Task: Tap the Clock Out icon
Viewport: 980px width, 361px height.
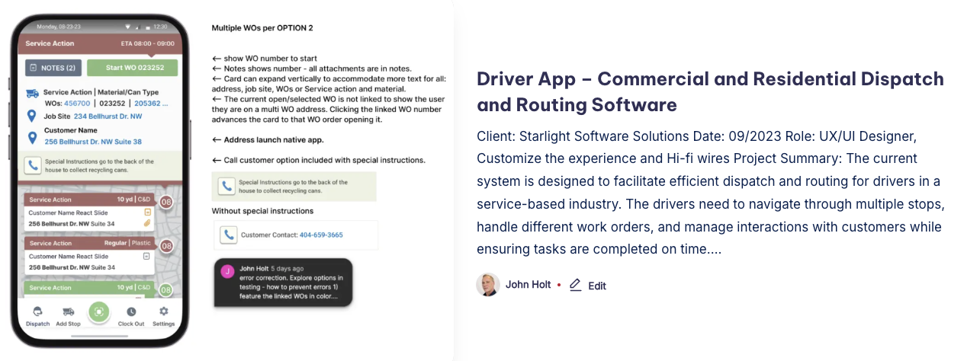Action: pos(131,312)
